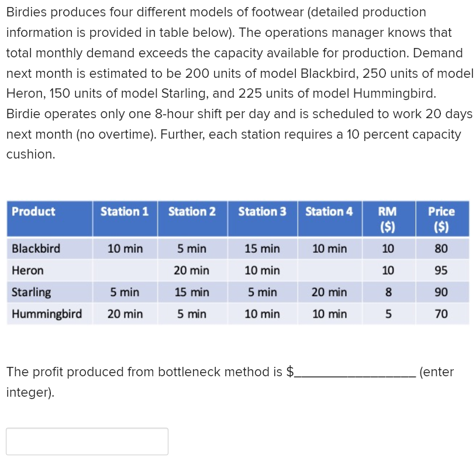The height and width of the screenshot is (464, 476).
Task: Select the Price ($) column header
Action: click(x=441, y=218)
